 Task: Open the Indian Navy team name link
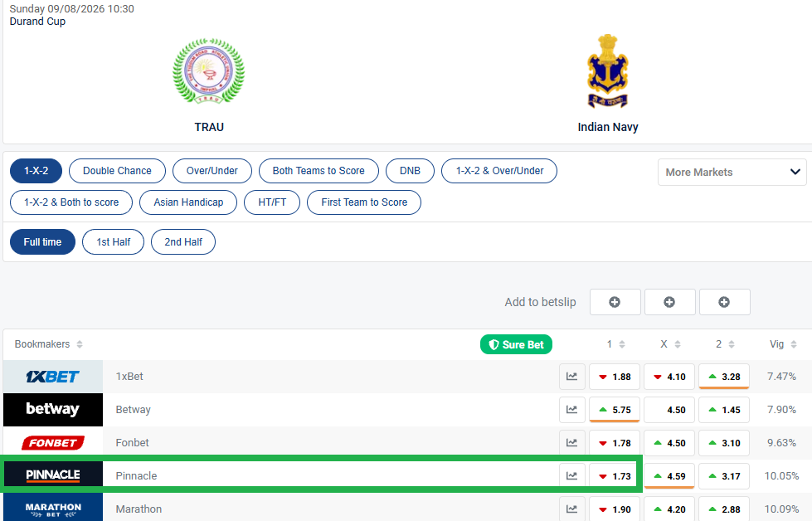click(x=608, y=127)
